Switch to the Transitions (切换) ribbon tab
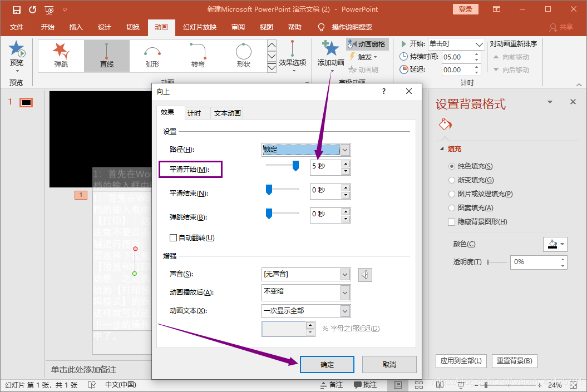 tap(133, 27)
